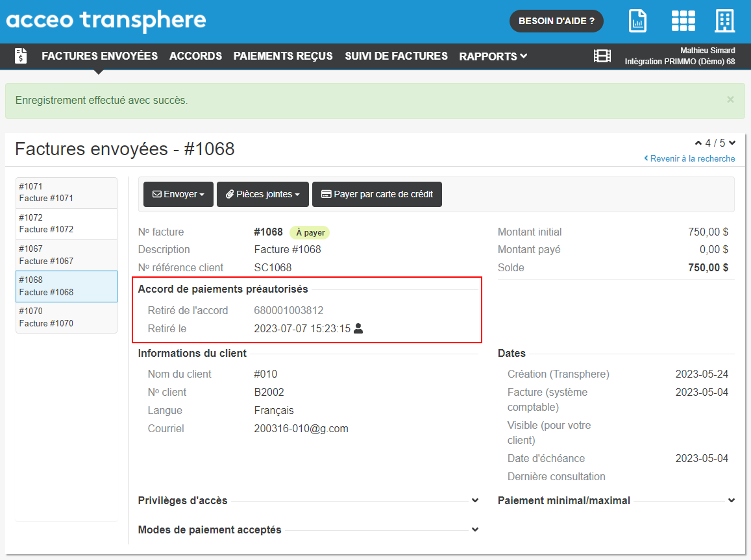751x560 pixels.
Task: Open the video film strip icon
Action: (602, 56)
